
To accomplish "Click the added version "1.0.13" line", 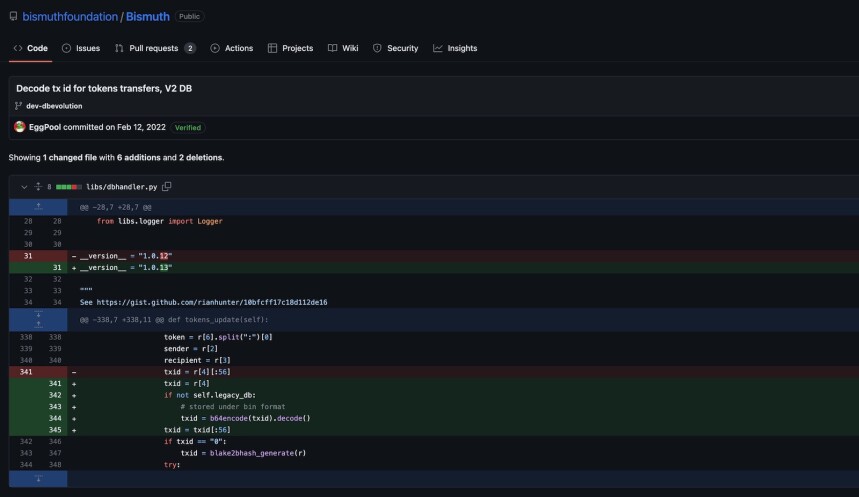I will [x=126, y=267].
